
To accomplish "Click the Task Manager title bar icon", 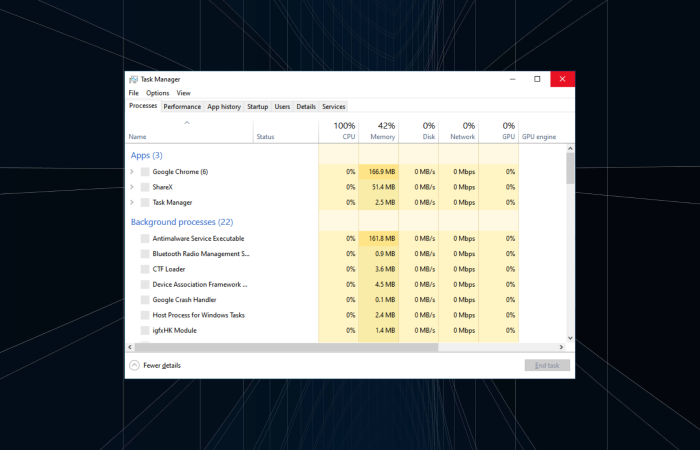I will (x=133, y=79).
